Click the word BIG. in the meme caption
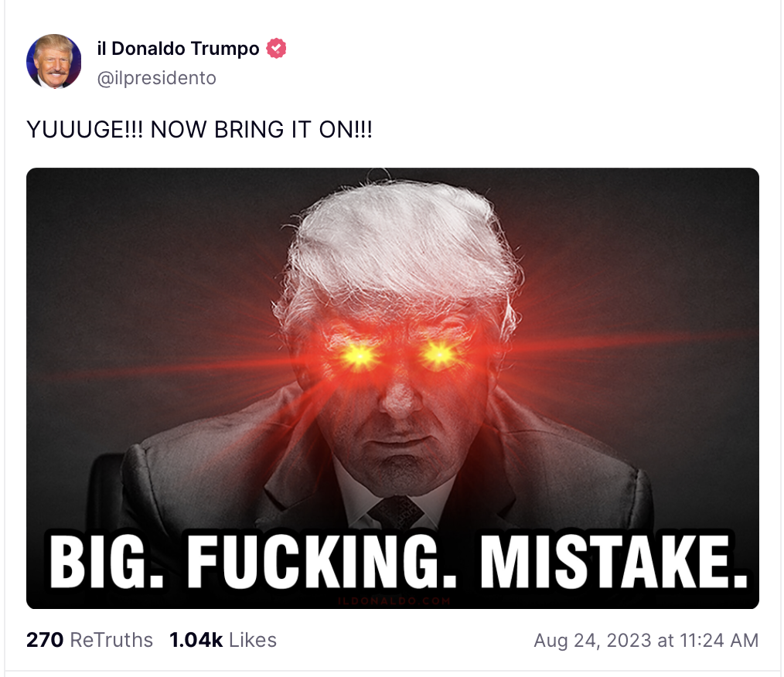The height and width of the screenshot is (677, 784). [x=106, y=563]
